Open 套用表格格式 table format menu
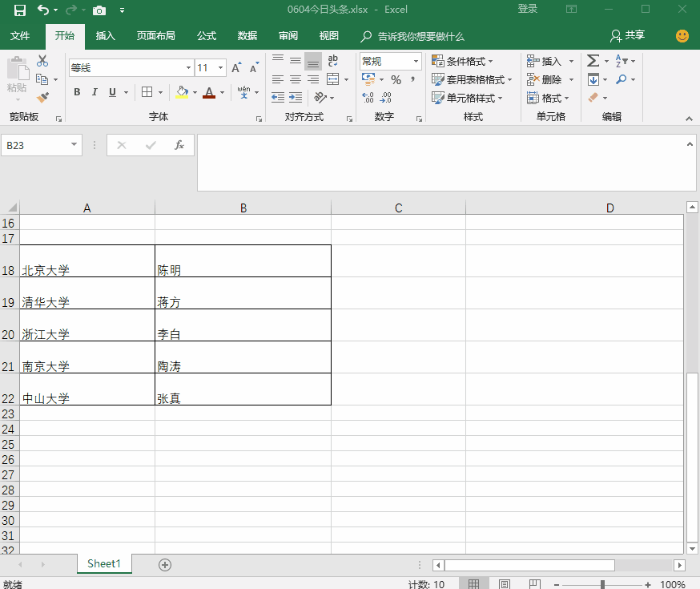This screenshot has width=700, height=589. [x=472, y=79]
